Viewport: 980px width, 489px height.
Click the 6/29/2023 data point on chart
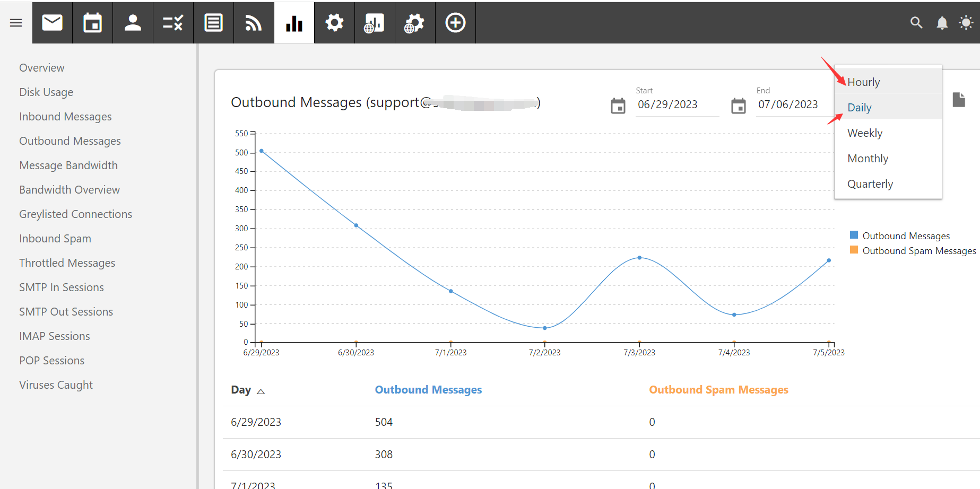coord(262,151)
